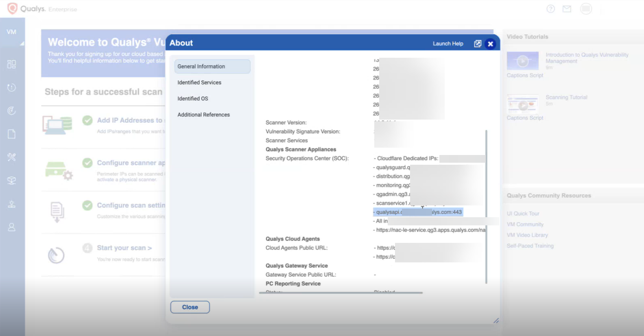
Task: Click the scan settings document icon
Action: tap(57, 212)
